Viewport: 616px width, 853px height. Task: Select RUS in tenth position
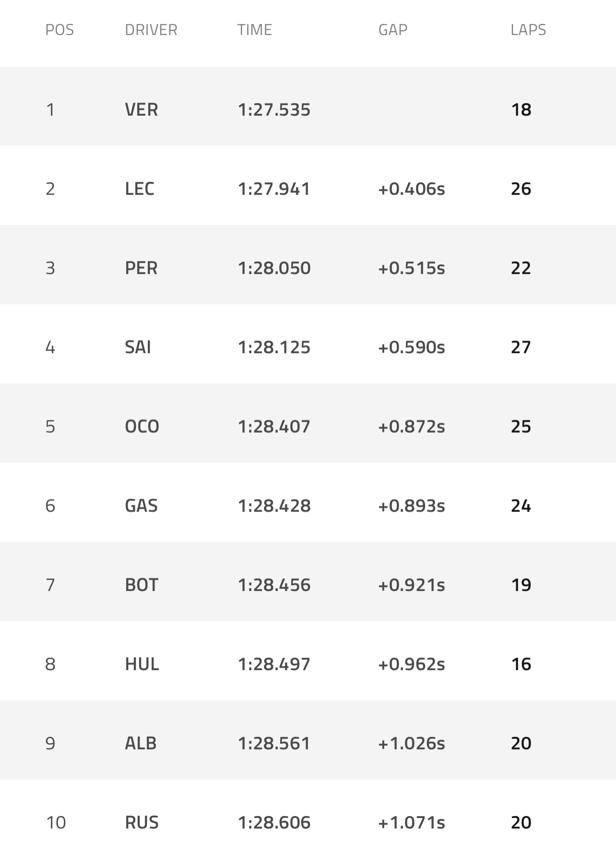142,822
